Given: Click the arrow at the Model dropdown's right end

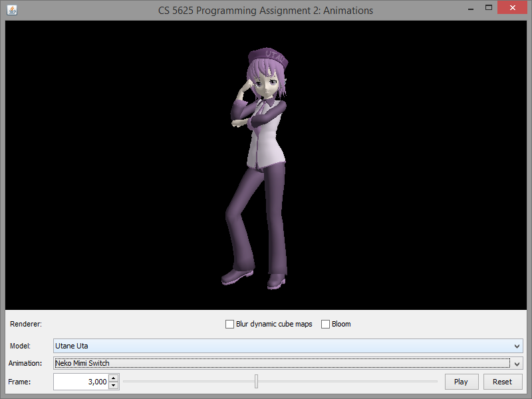Looking at the screenshot, I should (517, 346).
